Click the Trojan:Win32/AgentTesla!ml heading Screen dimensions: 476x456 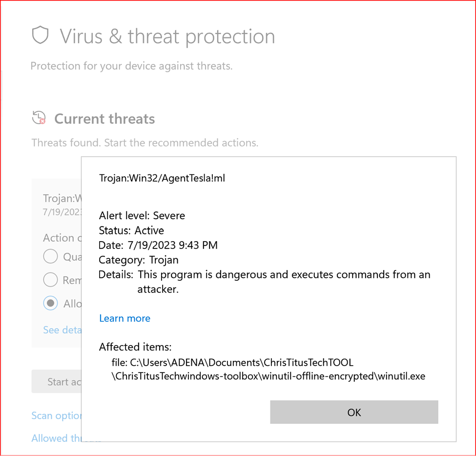[162, 178]
